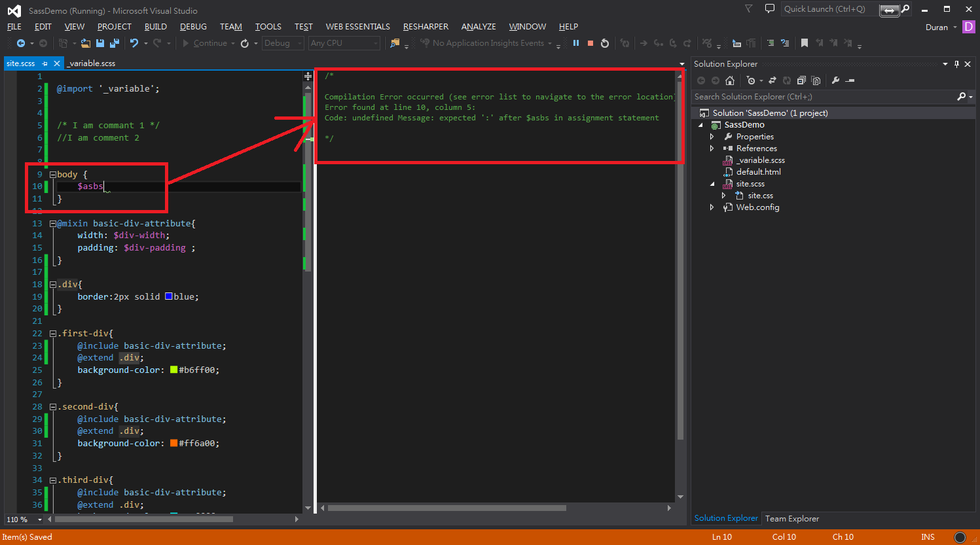Collapse the site.scss tree node
Image resolution: width=980 pixels, height=545 pixels.
coord(712,184)
